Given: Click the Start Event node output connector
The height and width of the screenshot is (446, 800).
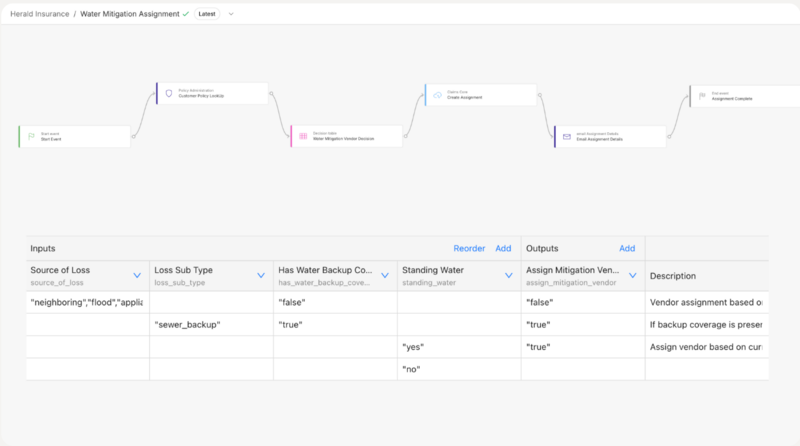Looking at the screenshot, I should (133, 136).
